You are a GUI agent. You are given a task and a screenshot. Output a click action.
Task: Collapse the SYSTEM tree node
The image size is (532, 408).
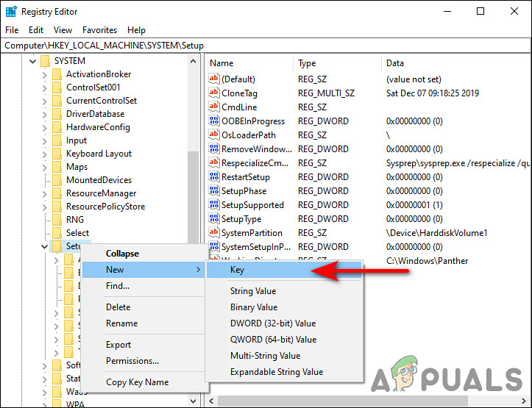pos(32,61)
